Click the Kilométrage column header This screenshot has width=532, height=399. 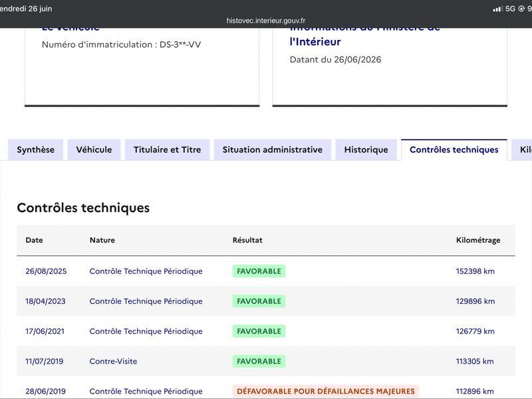(x=478, y=240)
